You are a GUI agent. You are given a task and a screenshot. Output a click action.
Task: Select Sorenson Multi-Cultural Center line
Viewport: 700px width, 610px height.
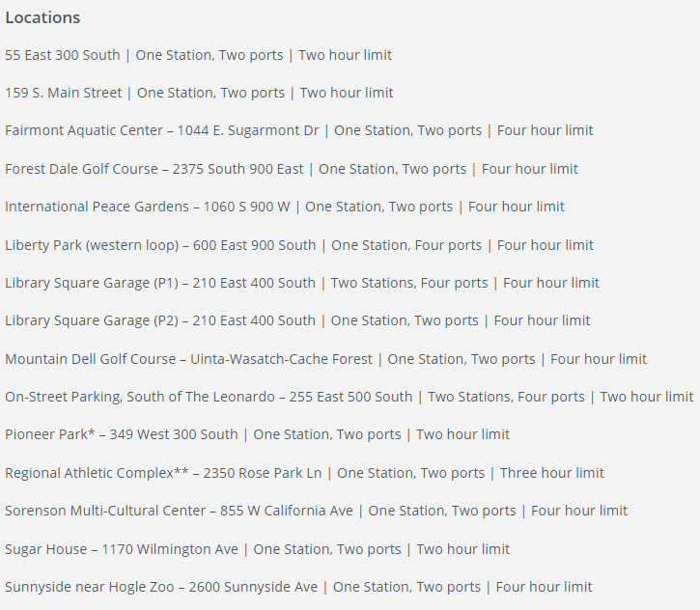tap(316, 511)
